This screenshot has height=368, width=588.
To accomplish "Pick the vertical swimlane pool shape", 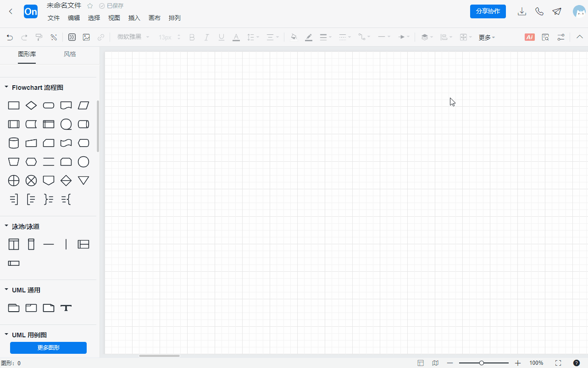I will [14, 244].
